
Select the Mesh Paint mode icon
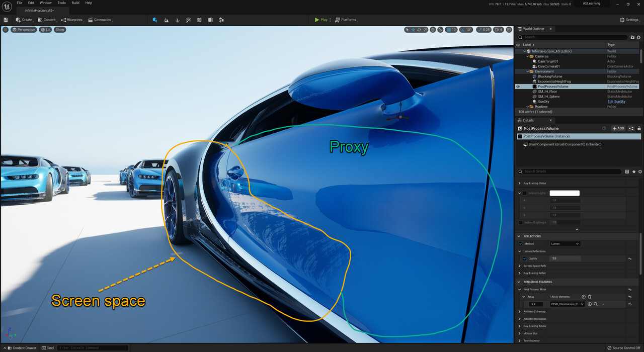coord(188,20)
